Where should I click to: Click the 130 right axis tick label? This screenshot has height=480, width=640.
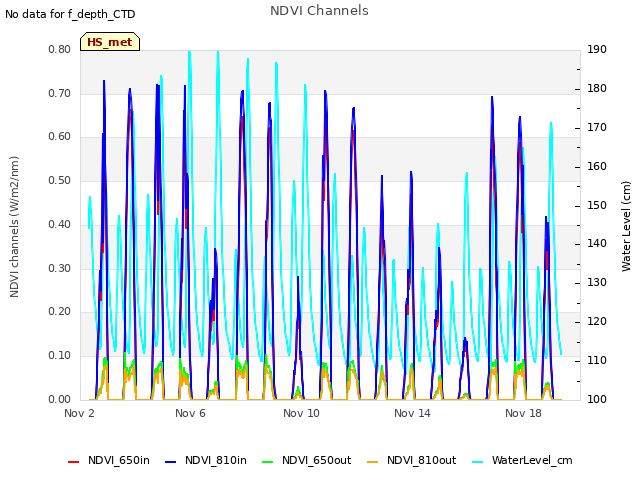tap(597, 283)
